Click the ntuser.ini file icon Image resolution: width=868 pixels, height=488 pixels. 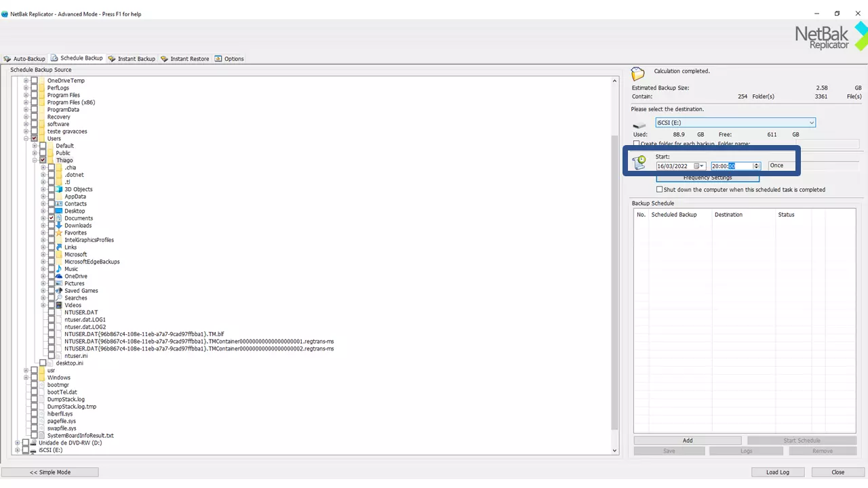(59, 356)
